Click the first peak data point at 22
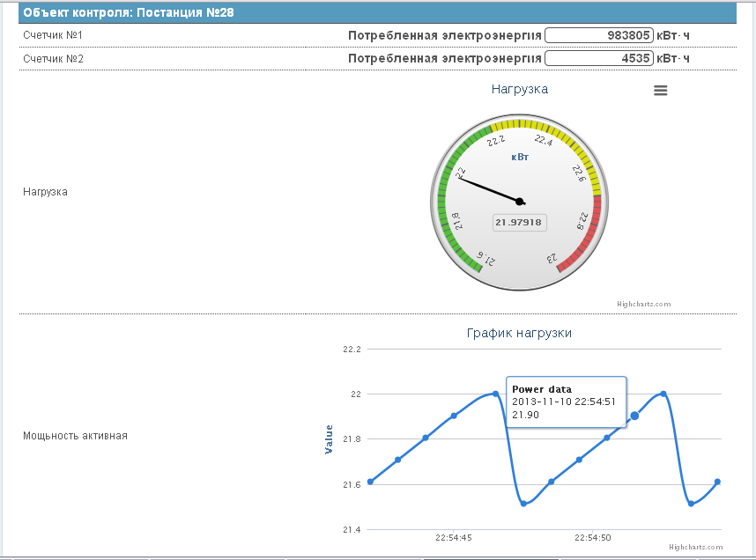Viewport: 756px width, 560px height. [496, 394]
